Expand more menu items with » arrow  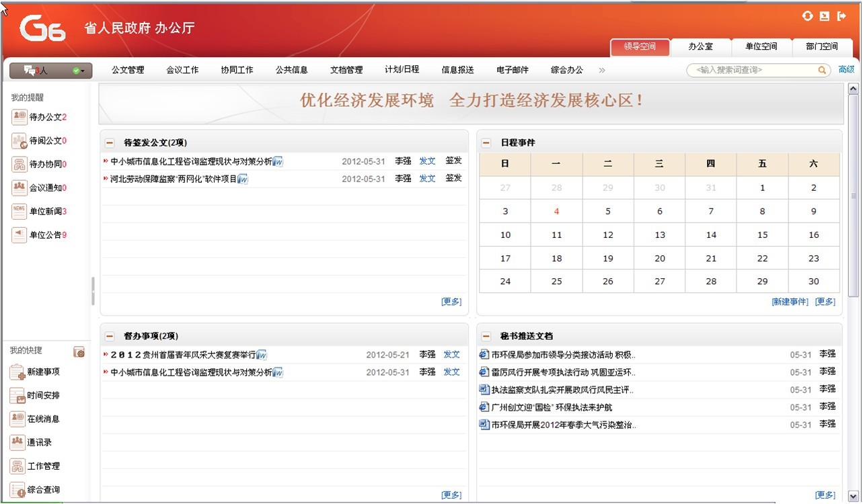[x=601, y=70]
